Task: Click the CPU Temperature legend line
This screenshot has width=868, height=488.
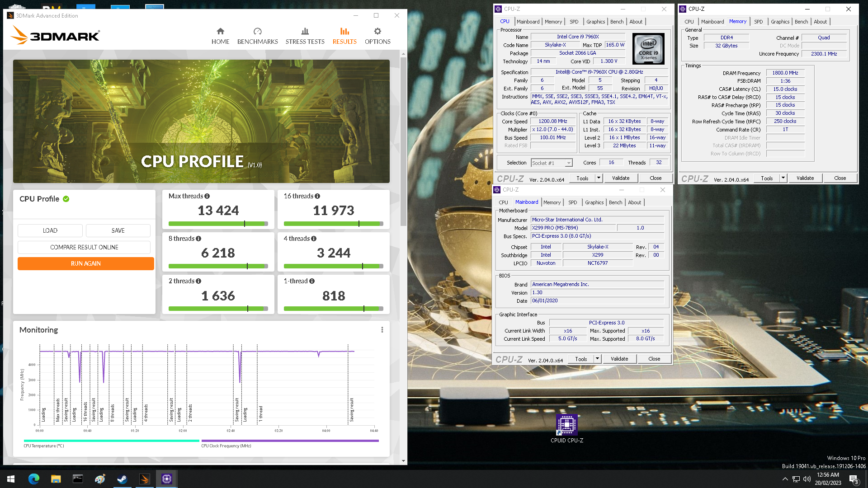Action: click(x=111, y=441)
